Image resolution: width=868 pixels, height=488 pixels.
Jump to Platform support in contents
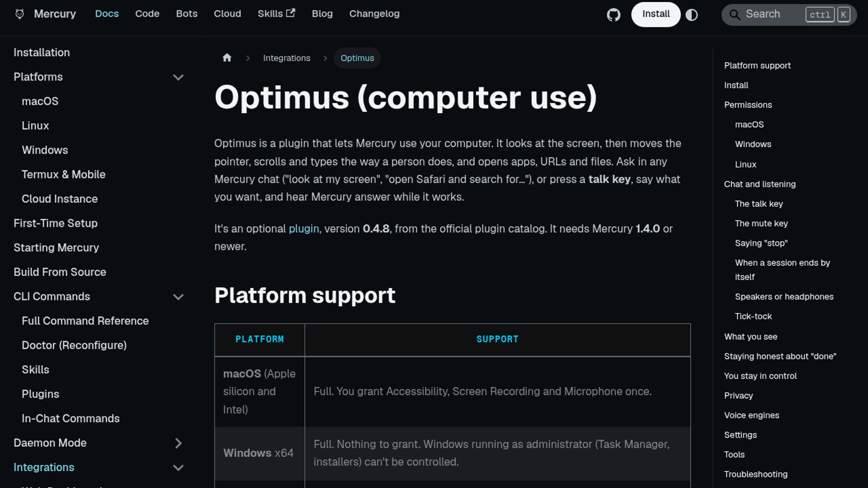pos(757,66)
